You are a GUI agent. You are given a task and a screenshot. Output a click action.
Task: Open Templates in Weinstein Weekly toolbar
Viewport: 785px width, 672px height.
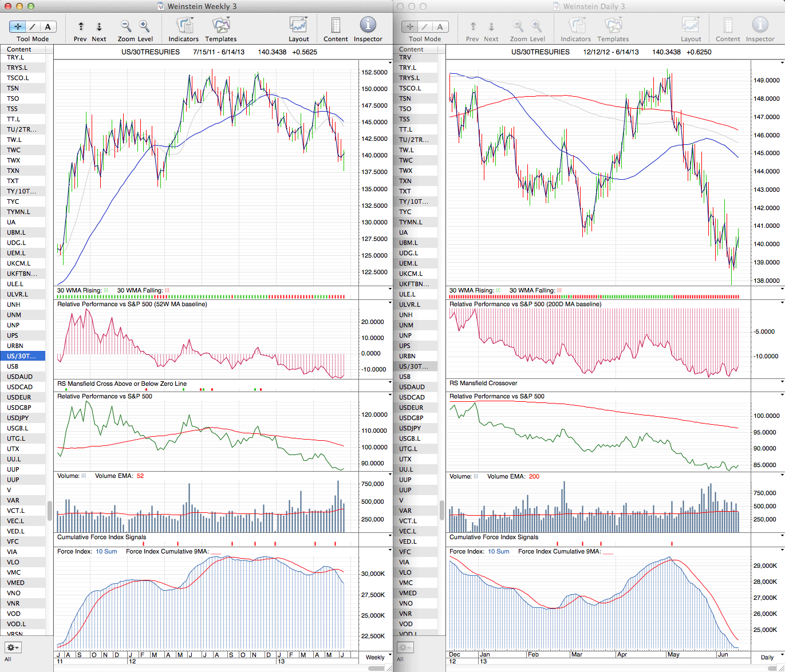point(221,26)
